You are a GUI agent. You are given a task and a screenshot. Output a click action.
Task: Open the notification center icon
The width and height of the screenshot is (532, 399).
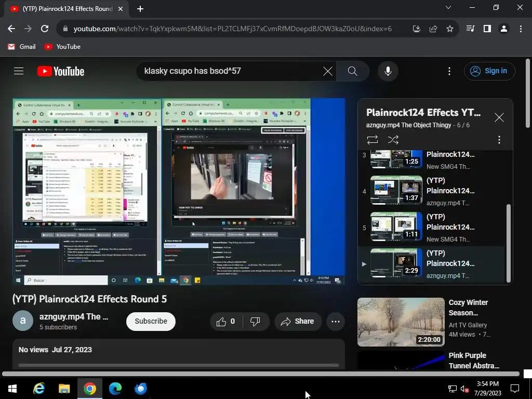coord(515,389)
